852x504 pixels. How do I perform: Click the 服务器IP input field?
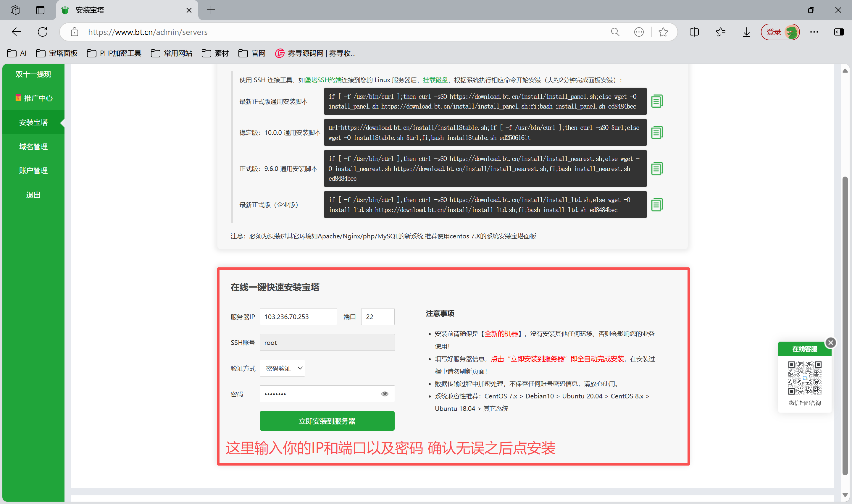point(298,316)
